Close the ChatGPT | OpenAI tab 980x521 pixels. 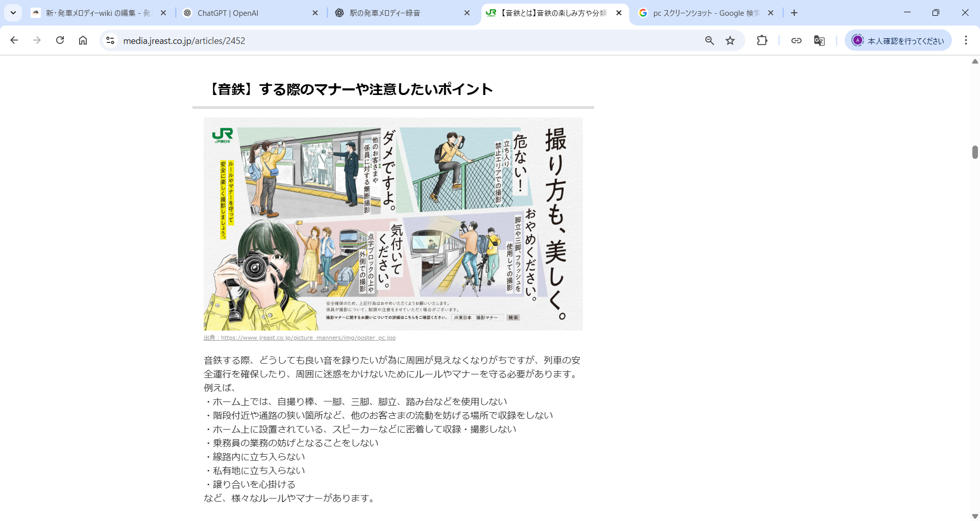(315, 13)
